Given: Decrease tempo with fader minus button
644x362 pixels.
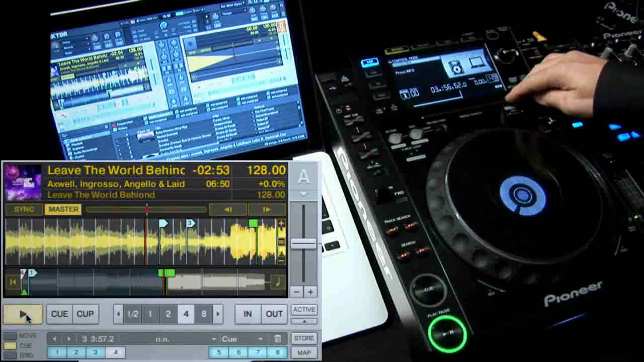Looking at the screenshot, I should (x=297, y=292).
